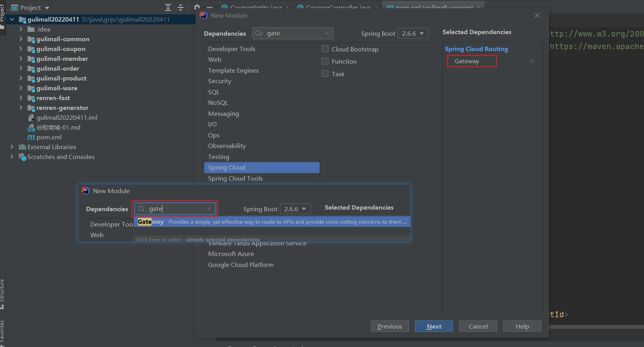Close the New Module dialog
The height and width of the screenshot is (347, 644).
(x=537, y=15)
